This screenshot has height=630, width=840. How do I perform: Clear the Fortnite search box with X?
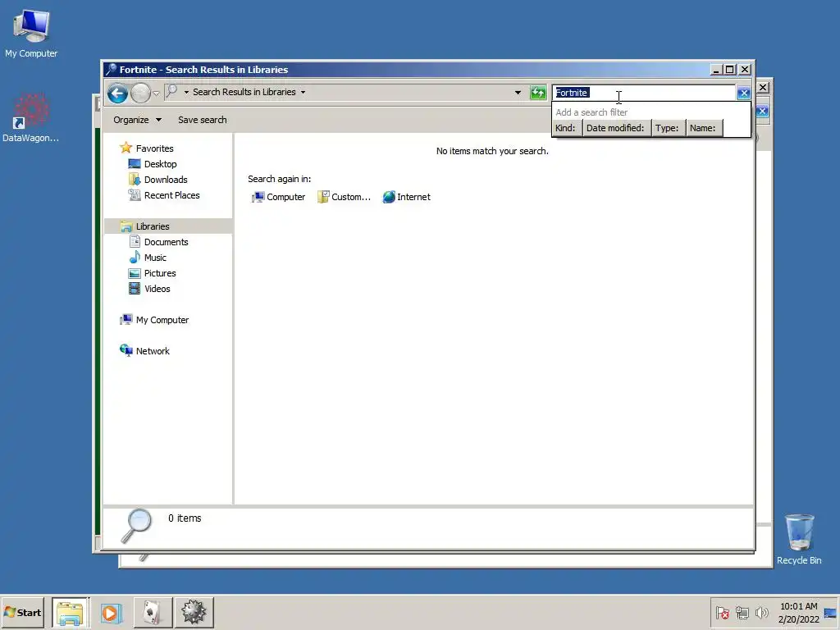click(x=743, y=94)
